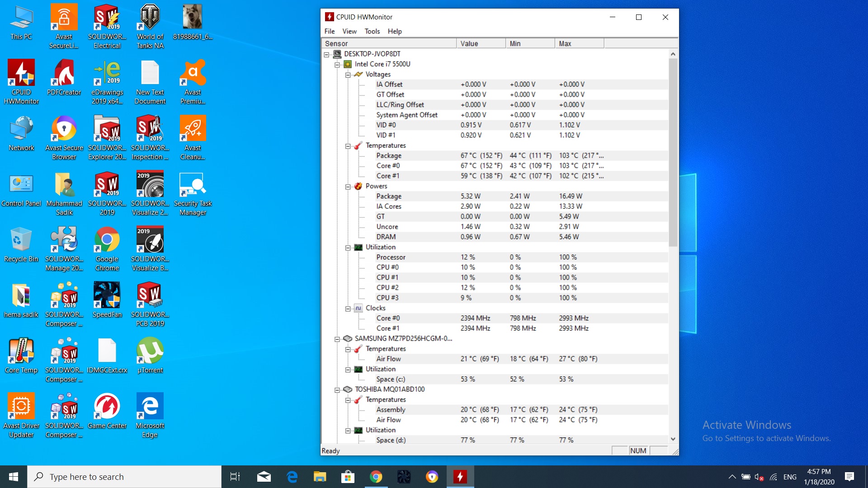Collapse the Intel Core i7 5500U node
868x488 pixels.
(x=337, y=65)
